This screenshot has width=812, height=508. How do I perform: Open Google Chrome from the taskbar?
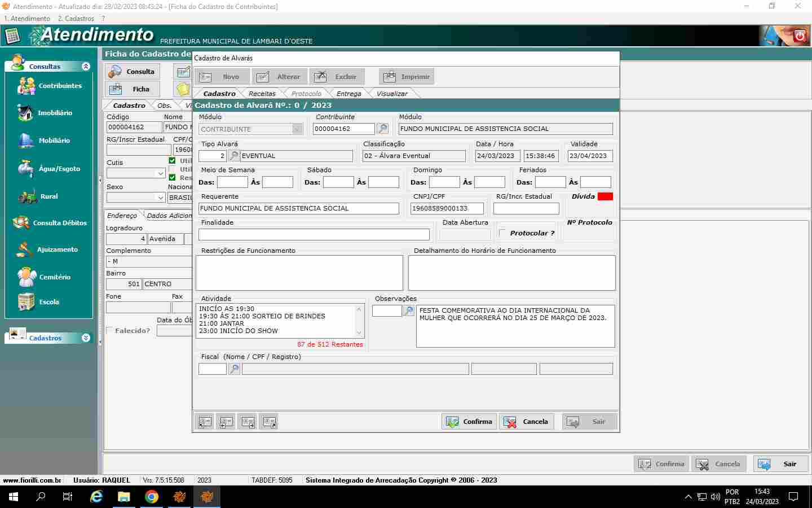pyautogui.click(x=151, y=497)
